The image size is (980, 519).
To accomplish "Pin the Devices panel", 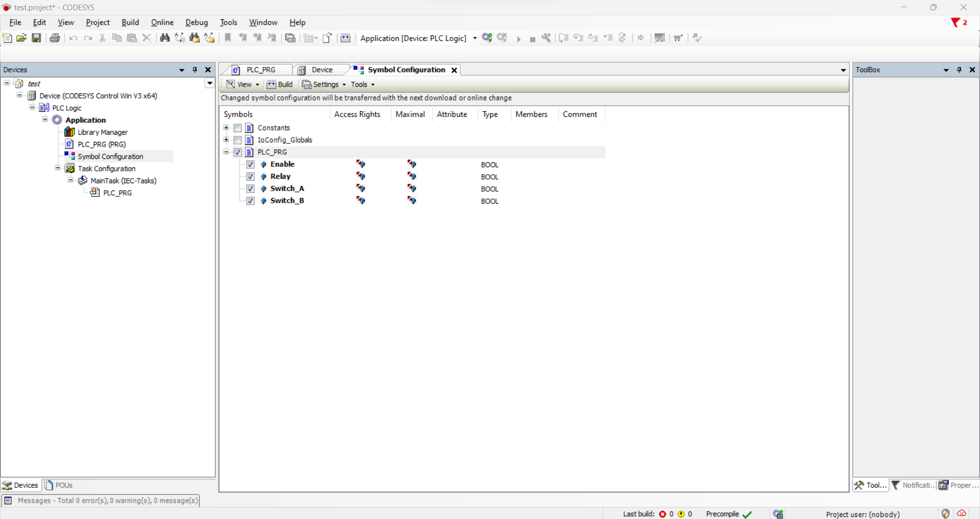I will tap(194, 70).
